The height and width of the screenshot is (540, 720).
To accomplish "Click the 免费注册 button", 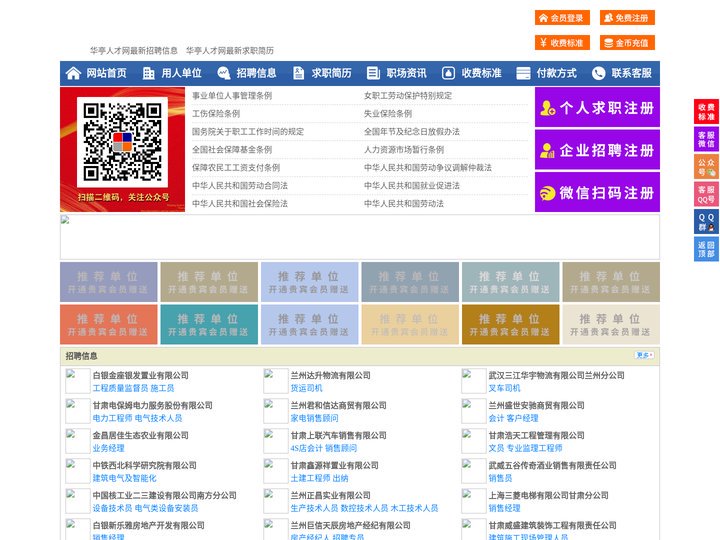I will (627, 18).
